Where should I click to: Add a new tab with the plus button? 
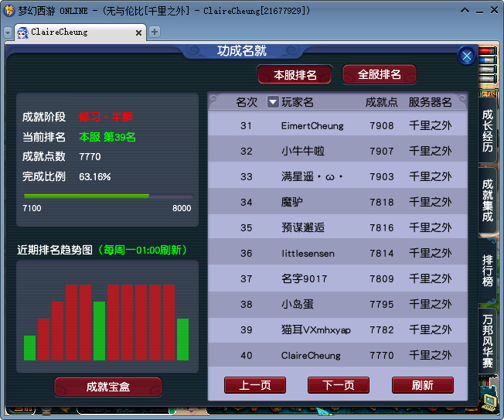pyautogui.click(x=155, y=32)
